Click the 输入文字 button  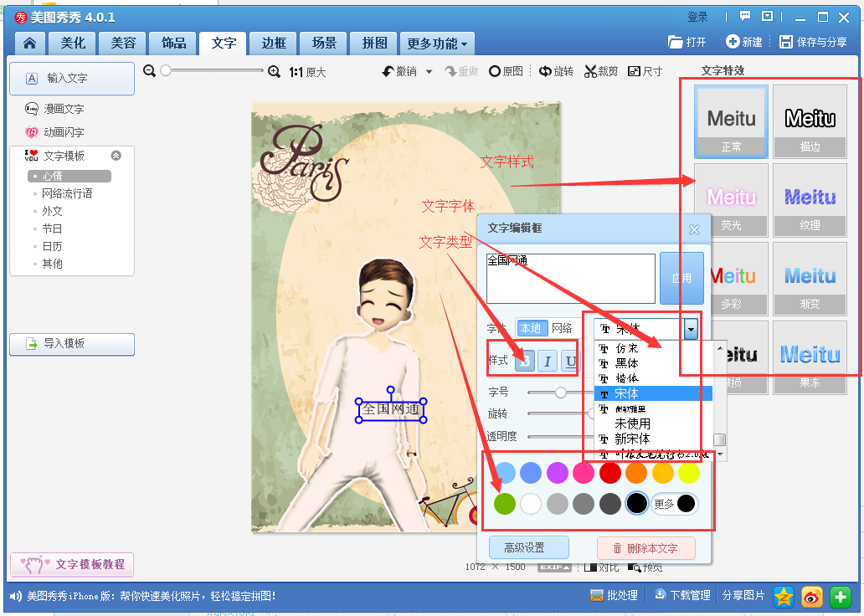(x=72, y=78)
